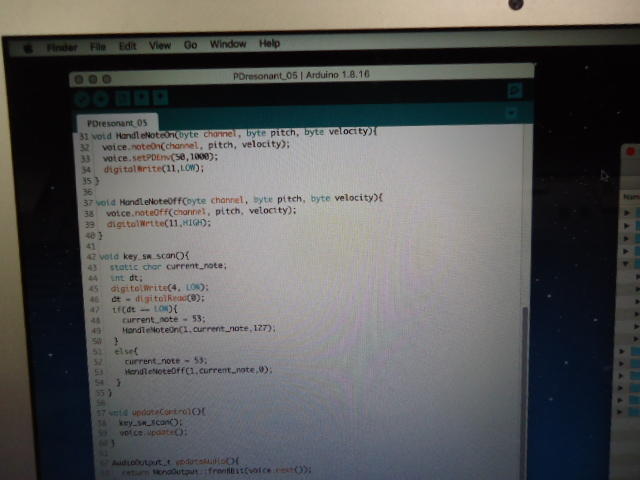Open the Serial Monitor icon
Screen dimensions: 640x480
pyautogui.click(x=515, y=91)
